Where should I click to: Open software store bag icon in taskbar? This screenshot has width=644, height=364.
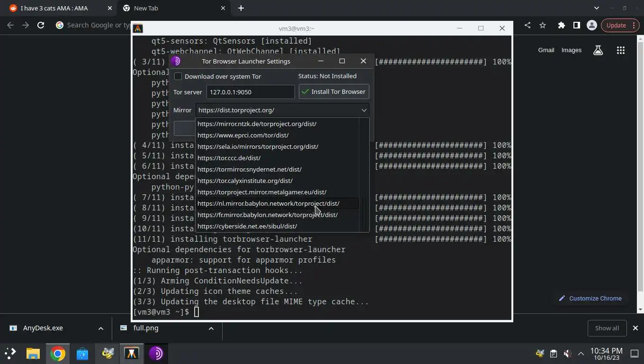pyautogui.click(x=82, y=353)
